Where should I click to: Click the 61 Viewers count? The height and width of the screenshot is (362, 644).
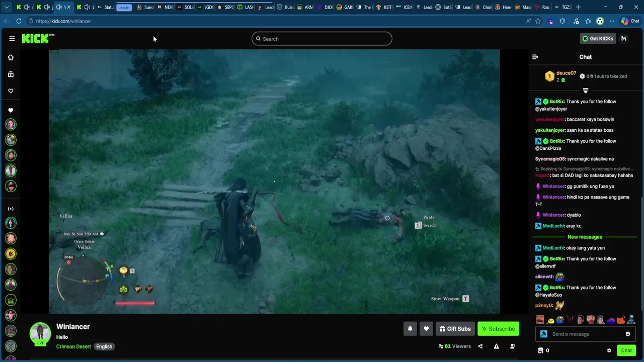(454, 346)
